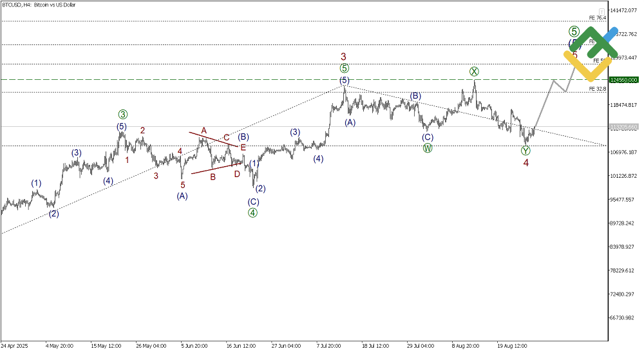Click the small T label icon above FE 76.4
The width and height of the screenshot is (644, 351).
click(601, 12)
